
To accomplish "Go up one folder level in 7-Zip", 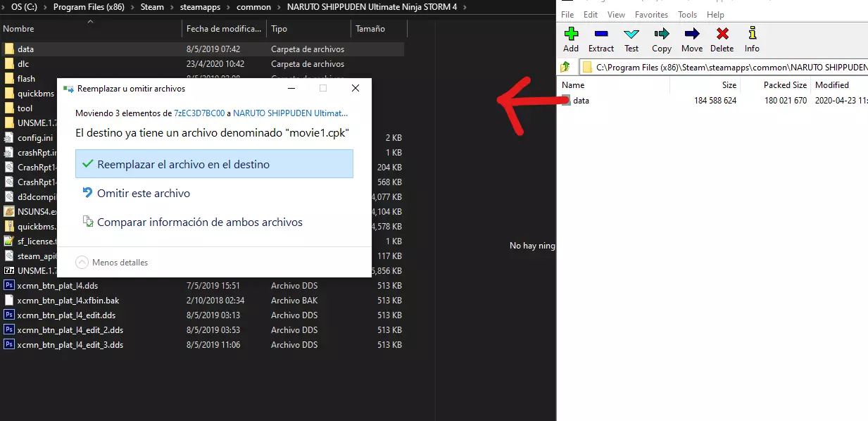I will pos(565,68).
